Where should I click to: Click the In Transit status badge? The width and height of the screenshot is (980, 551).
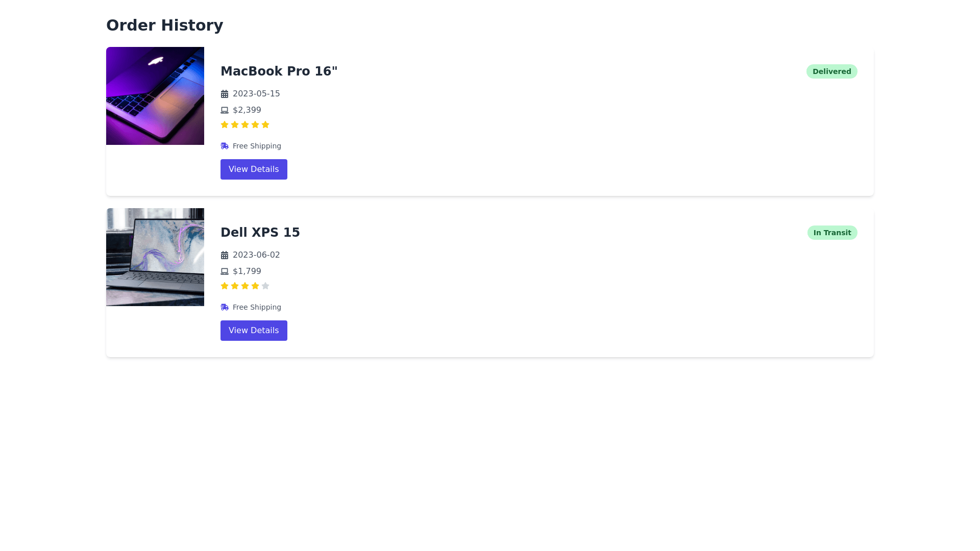832,233
